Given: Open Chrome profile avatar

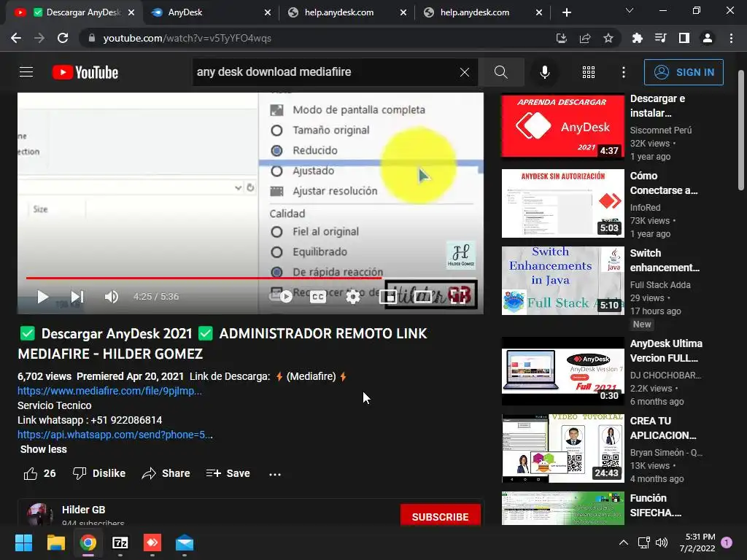Looking at the screenshot, I should tap(708, 38).
